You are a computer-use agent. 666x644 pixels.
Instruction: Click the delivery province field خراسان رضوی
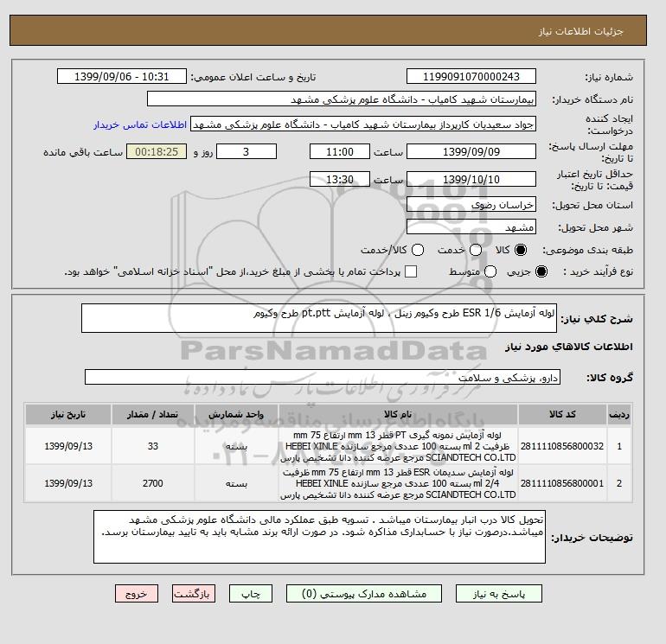click(471, 205)
